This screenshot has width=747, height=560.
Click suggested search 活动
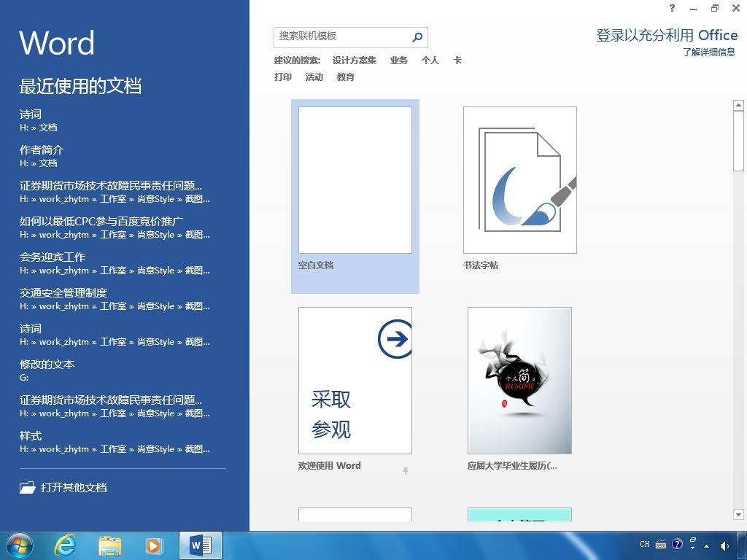pos(314,77)
